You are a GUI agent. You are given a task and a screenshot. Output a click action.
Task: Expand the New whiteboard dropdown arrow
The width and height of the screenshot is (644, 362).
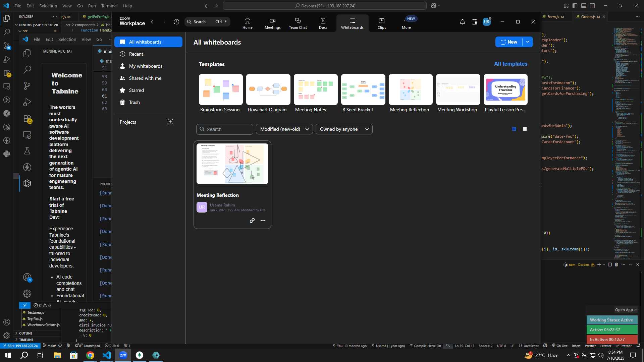[528, 42]
